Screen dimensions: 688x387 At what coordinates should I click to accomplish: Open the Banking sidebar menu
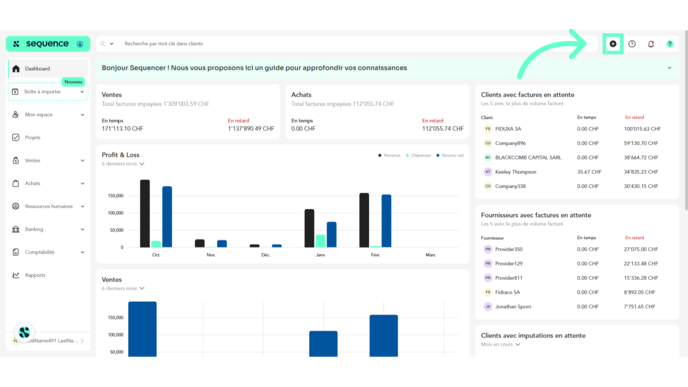(x=48, y=229)
